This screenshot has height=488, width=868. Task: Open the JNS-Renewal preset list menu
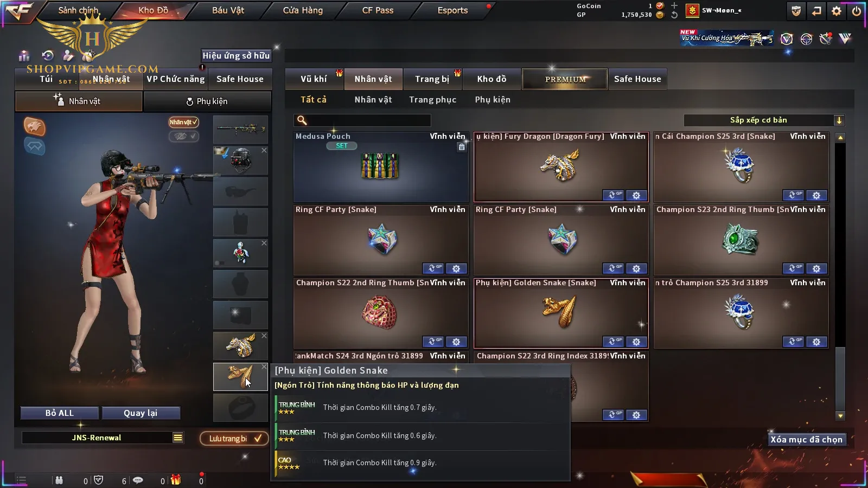pos(178,438)
